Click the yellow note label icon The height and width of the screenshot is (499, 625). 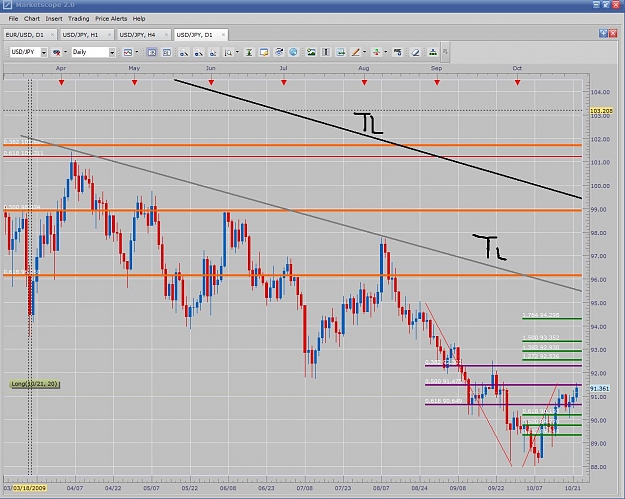(x=264, y=52)
